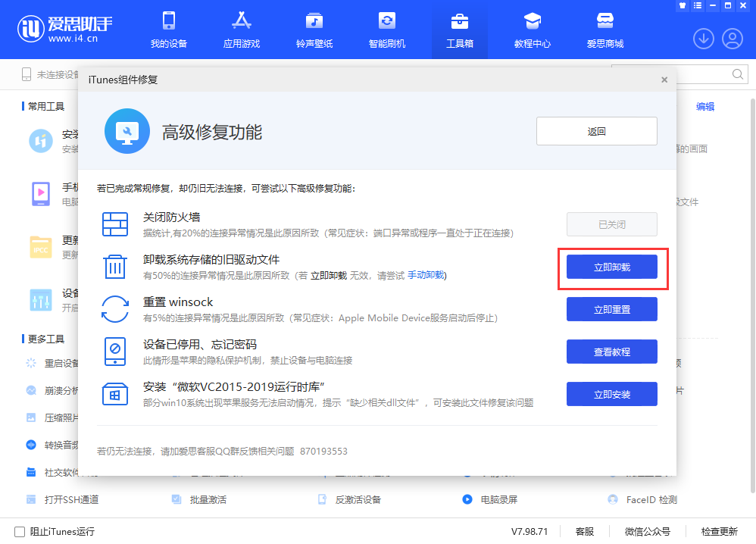Click the trash can driver uninstall icon
756x544 pixels.
tap(115, 267)
